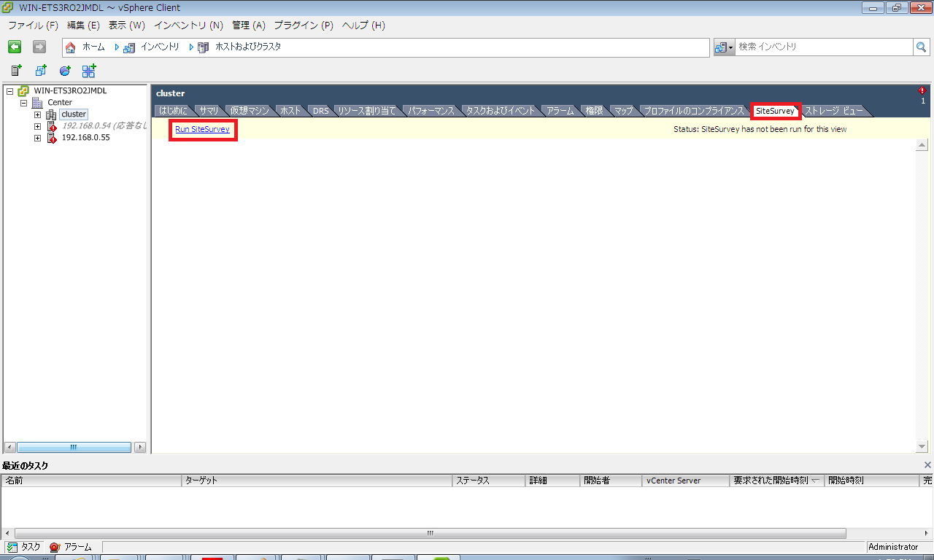Click the new host toolbar icon
The height and width of the screenshot is (560, 934).
[x=16, y=71]
